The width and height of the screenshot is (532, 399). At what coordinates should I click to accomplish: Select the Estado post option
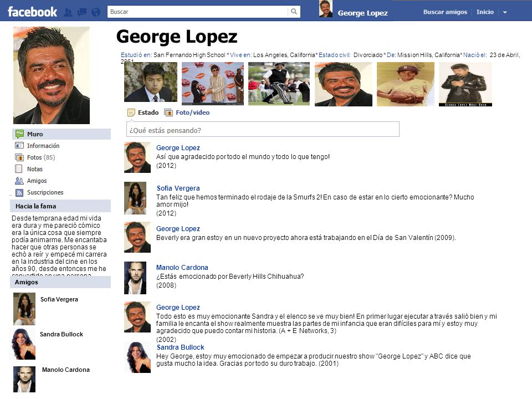click(x=148, y=112)
